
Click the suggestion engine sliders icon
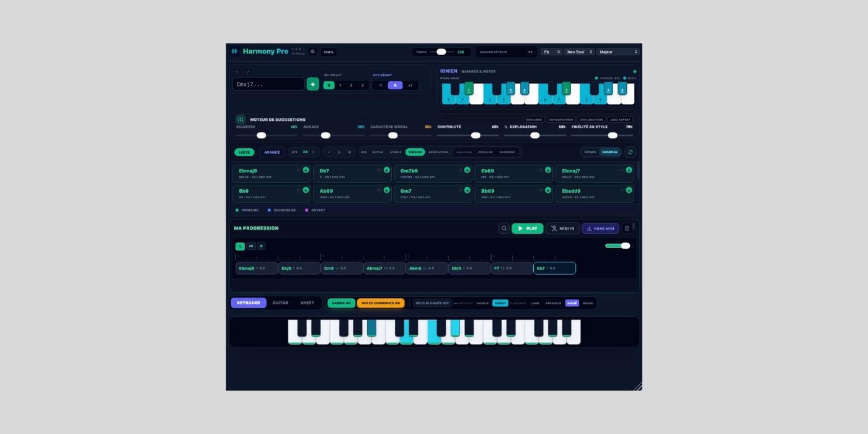coord(241,120)
